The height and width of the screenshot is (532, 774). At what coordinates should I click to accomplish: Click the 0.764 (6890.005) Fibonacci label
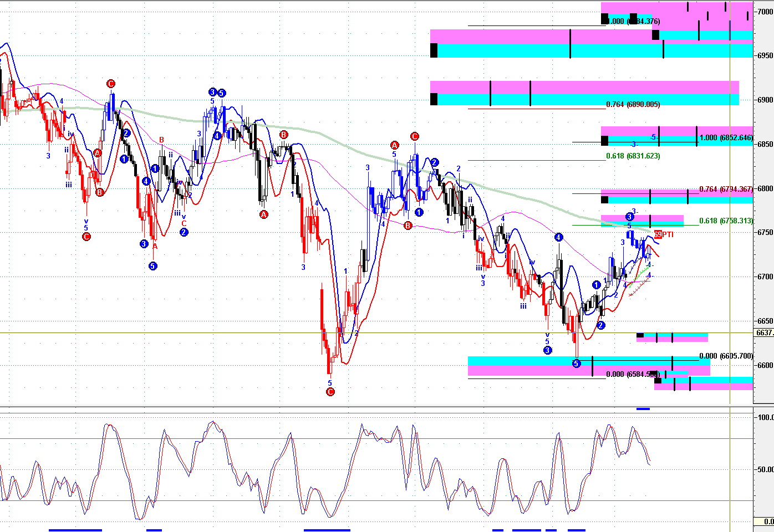(633, 104)
